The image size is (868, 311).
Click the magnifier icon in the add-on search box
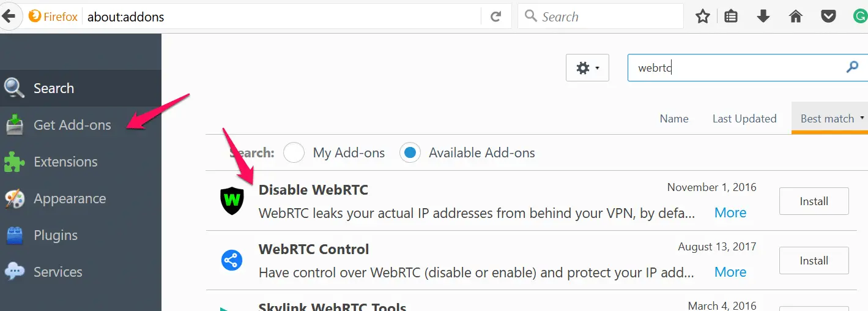coord(851,67)
